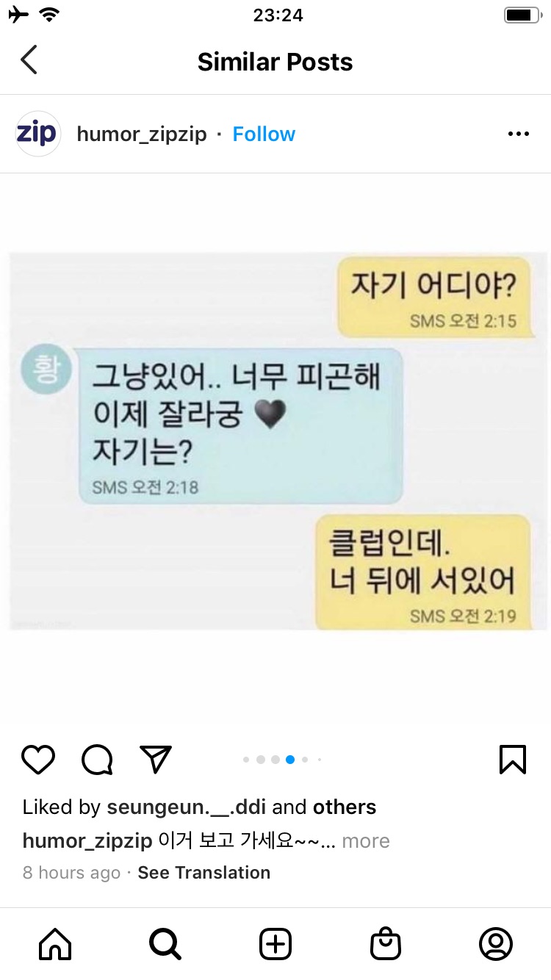Save the post with the bookmark icon

[x=513, y=760]
